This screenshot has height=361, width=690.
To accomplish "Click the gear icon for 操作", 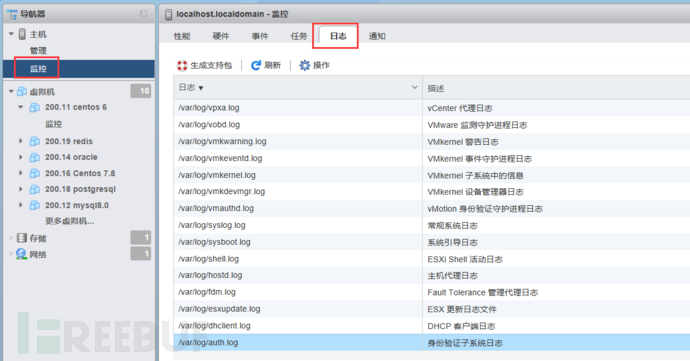I will [x=305, y=66].
